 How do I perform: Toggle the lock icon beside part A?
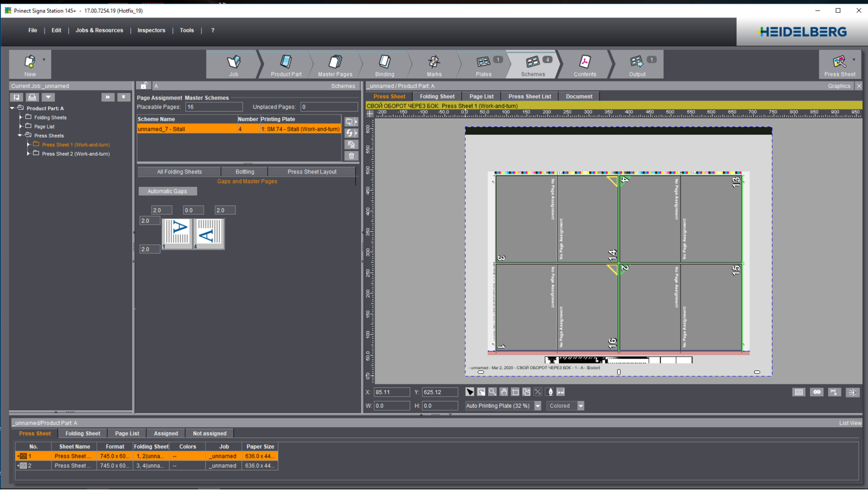click(144, 86)
